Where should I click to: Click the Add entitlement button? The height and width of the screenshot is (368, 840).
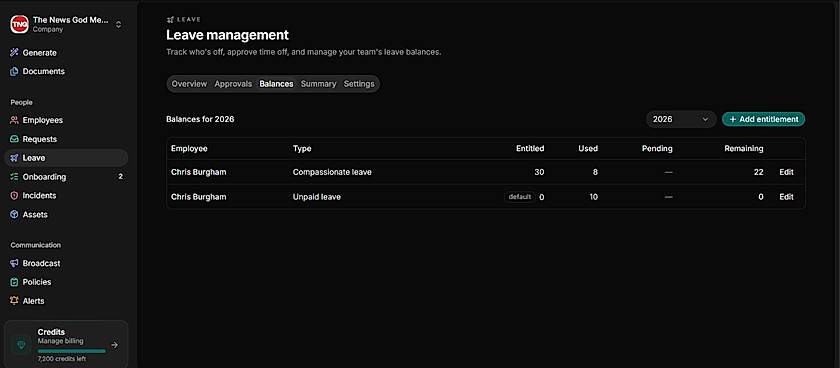point(763,119)
